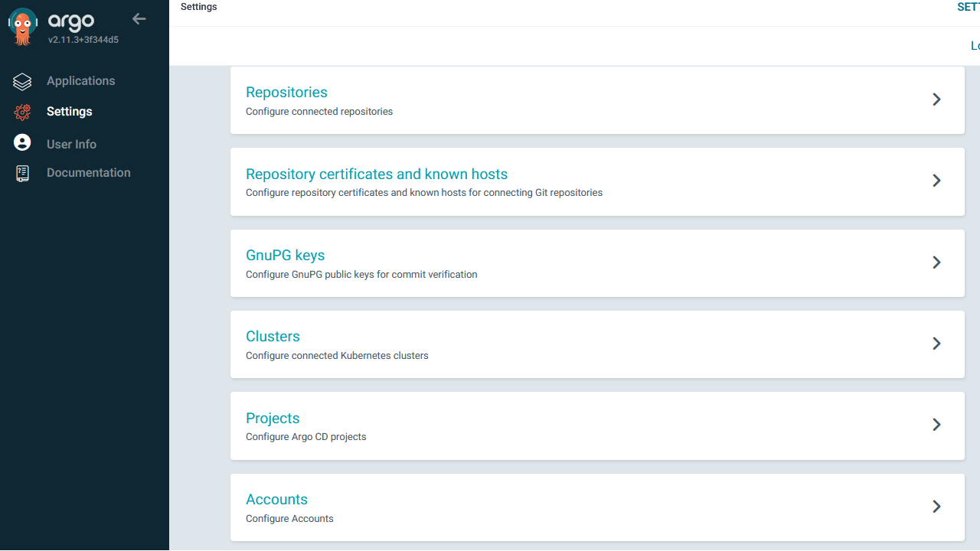Click the Projects heading link
Screen dimensions: 980x551
273,419
